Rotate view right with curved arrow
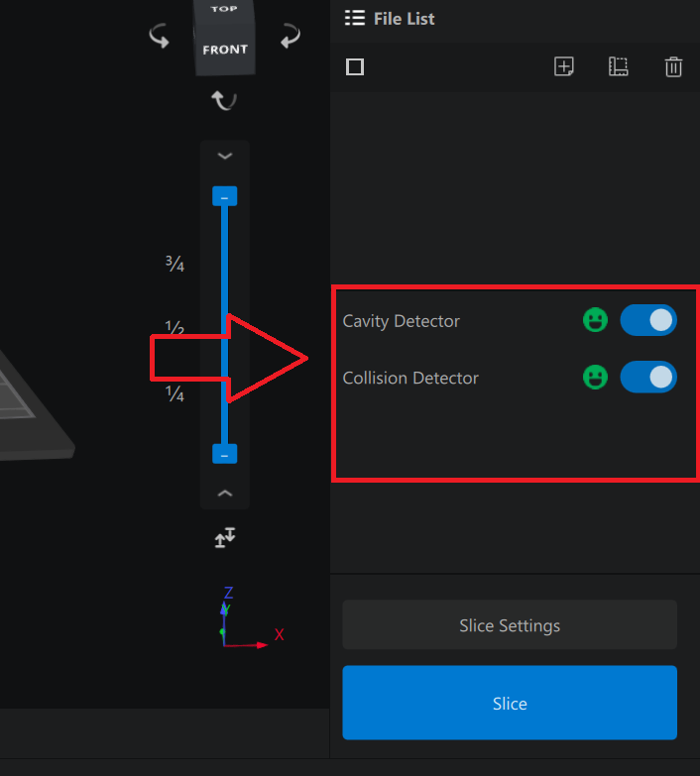Viewport: 700px width, 776px height. coord(290,38)
